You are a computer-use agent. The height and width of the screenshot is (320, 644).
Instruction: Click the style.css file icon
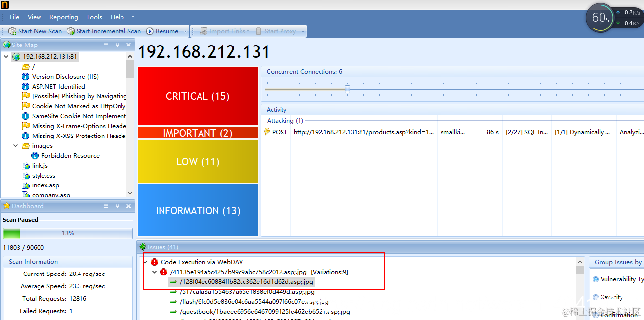coord(26,176)
